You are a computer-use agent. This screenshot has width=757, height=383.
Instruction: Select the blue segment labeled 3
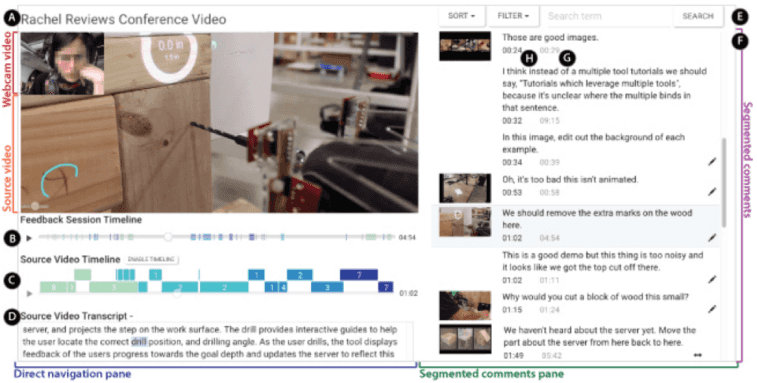click(327, 287)
